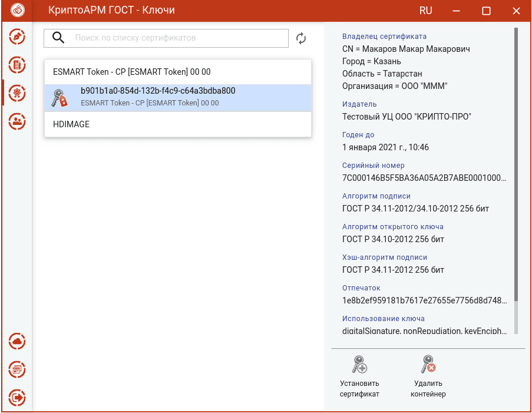Click issuer Тестовый УЦ ООО "КРИПТО-ПРО"

coord(407,117)
